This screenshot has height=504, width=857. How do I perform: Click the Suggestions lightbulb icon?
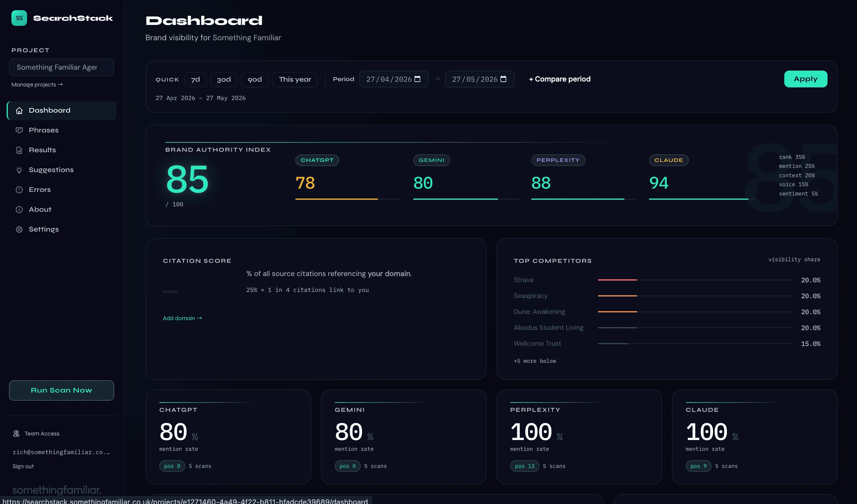(x=19, y=170)
